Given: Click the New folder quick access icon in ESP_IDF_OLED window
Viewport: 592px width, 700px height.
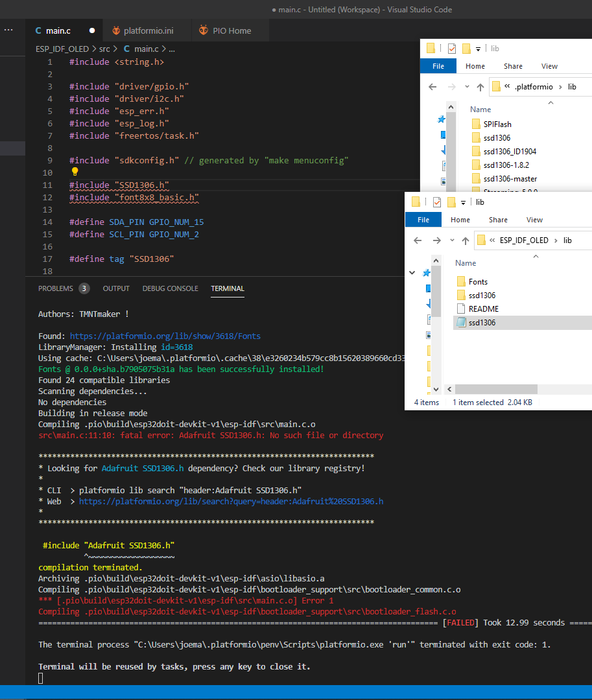Looking at the screenshot, I should click(452, 202).
